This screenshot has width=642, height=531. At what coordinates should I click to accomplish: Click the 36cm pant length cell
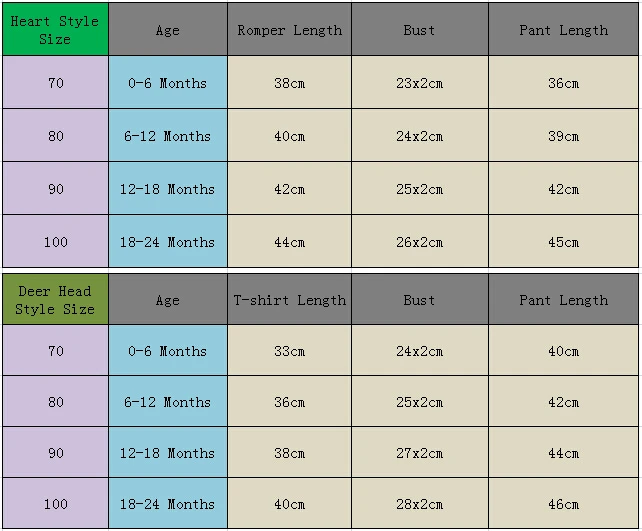click(563, 82)
